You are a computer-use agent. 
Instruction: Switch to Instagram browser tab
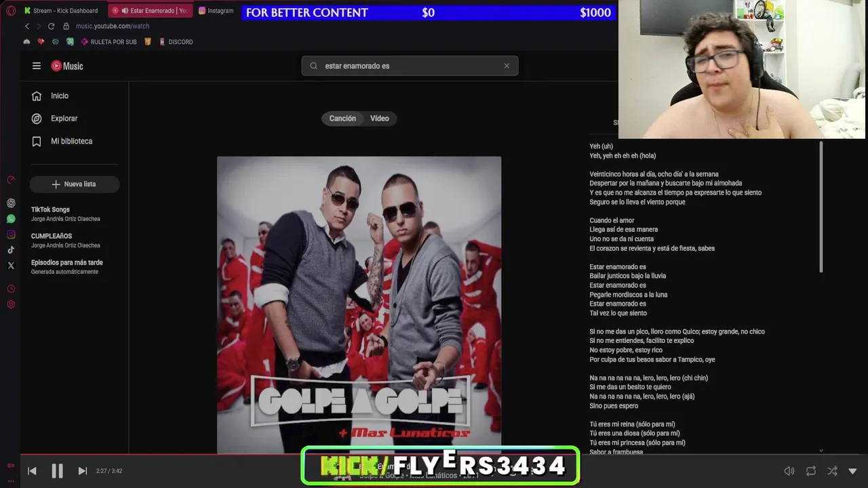click(216, 11)
